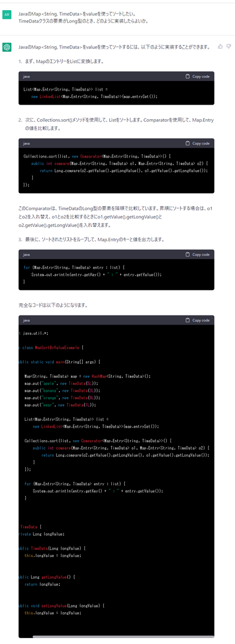Click the 'class MapSortByValueExample' line

pyautogui.click(x=51, y=348)
